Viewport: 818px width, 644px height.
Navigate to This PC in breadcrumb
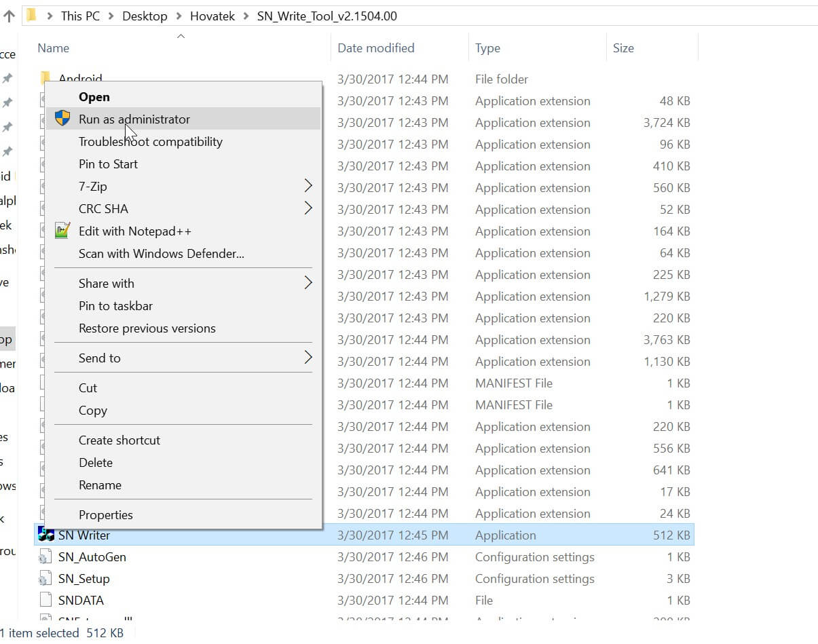click(x=80, y=15)
